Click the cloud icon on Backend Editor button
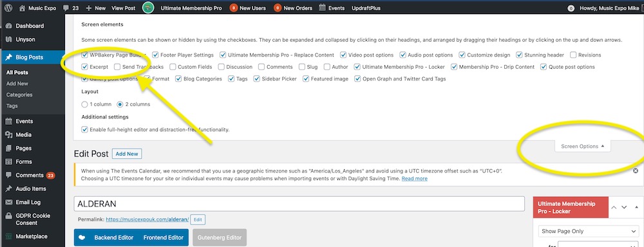The height and width of the screenshot is (247, 644). tap(82, 237)
